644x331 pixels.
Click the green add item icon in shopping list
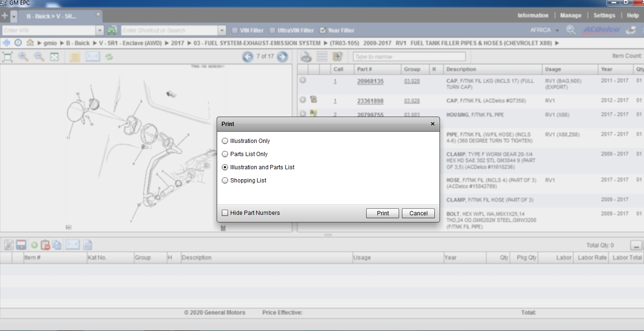coord(34,245)
